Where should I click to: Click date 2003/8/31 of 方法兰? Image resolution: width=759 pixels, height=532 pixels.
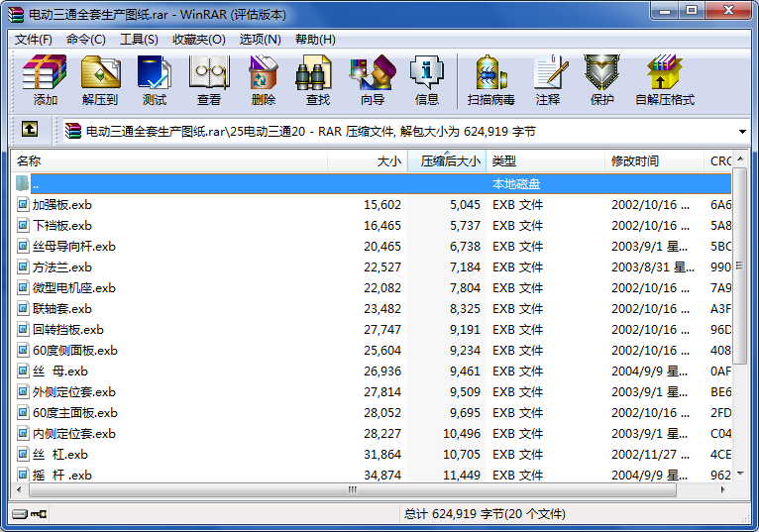pyautogui.click(x=653, y=267)
